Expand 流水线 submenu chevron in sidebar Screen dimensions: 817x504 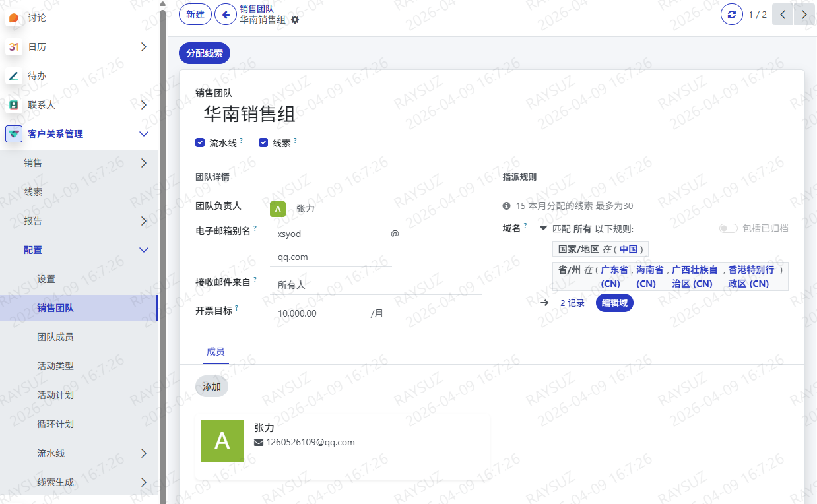click(x=144, y=453)
